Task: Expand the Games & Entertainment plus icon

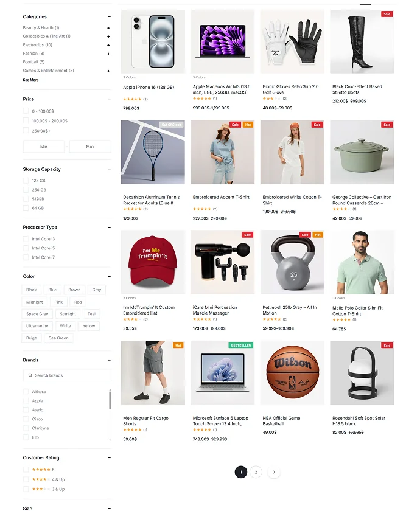Action: point(108,71)
